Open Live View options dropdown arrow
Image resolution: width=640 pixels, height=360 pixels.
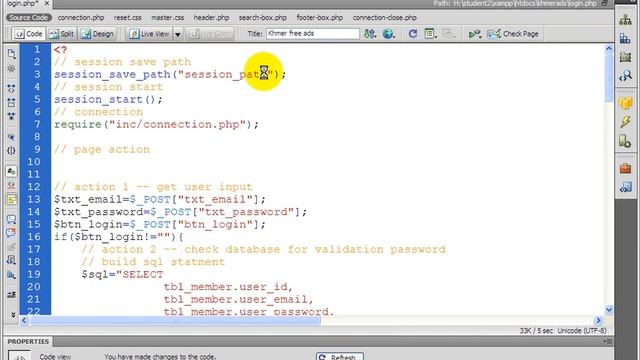point(178,34)
